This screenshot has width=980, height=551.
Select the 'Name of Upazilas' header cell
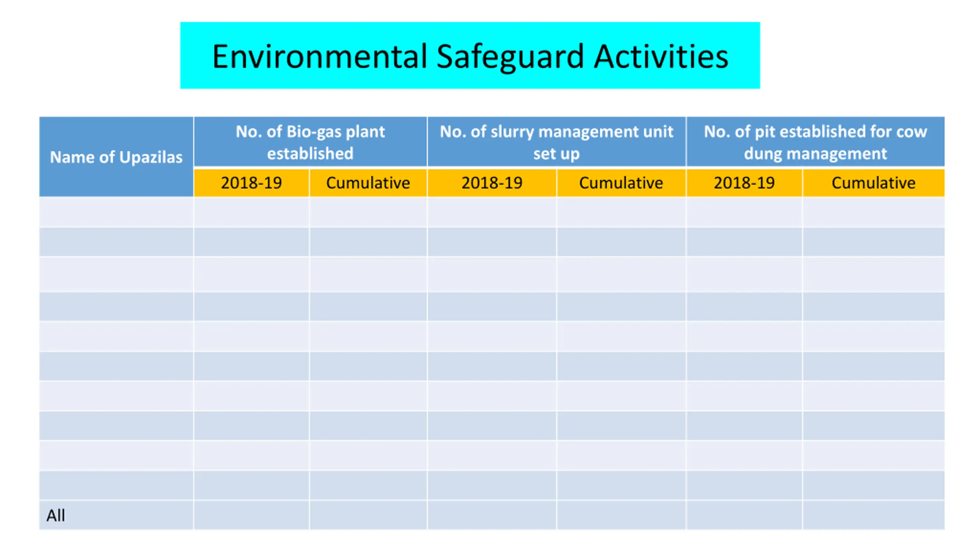[x=116, y=157]
